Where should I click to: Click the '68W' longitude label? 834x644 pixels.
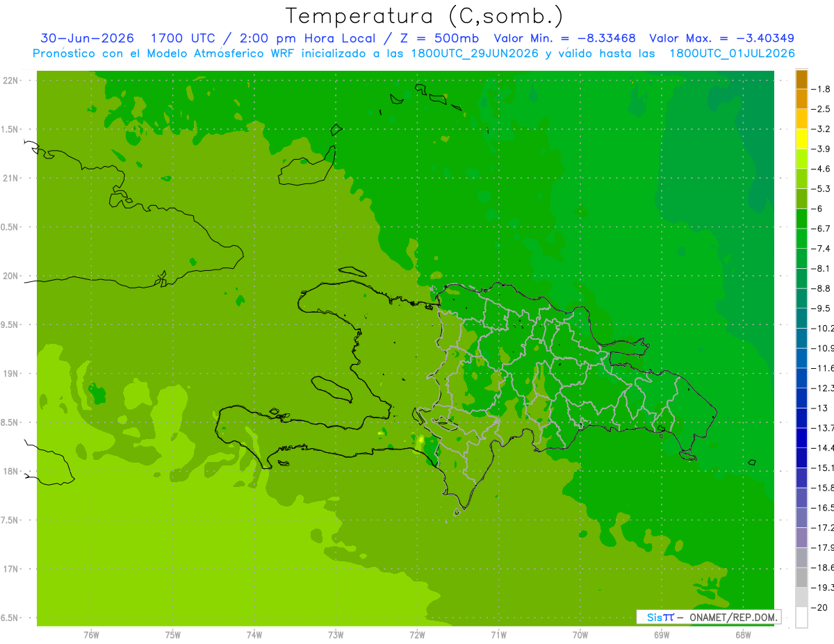pyautogui.click(x=743, y=634)
